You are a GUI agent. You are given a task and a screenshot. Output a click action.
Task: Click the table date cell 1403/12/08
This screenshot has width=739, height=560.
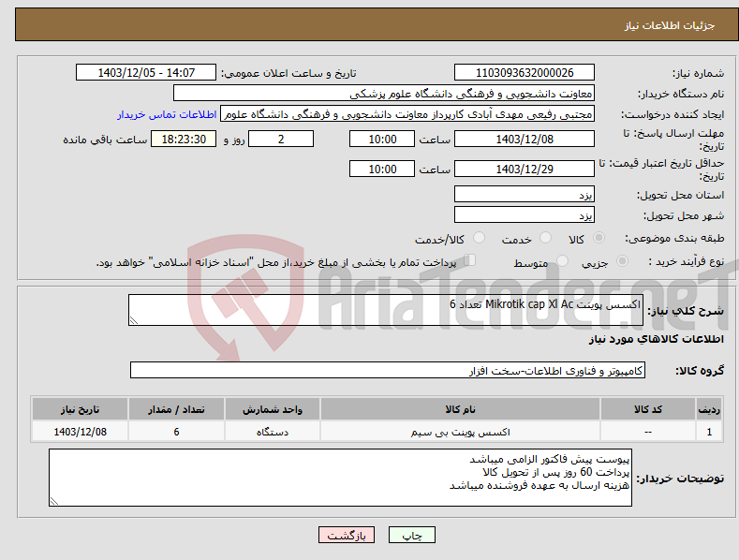tap(80, 432)
